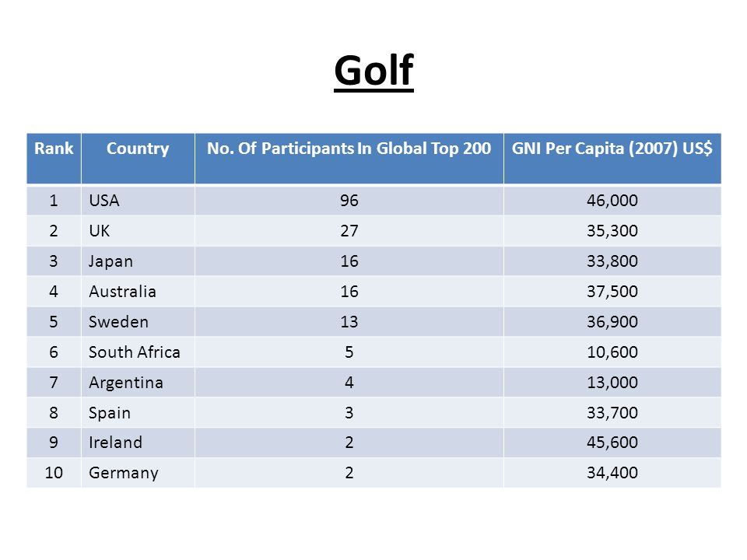Click the No. Of Participants header
Viewport: 747px width, 560px height.
[349, 159]
